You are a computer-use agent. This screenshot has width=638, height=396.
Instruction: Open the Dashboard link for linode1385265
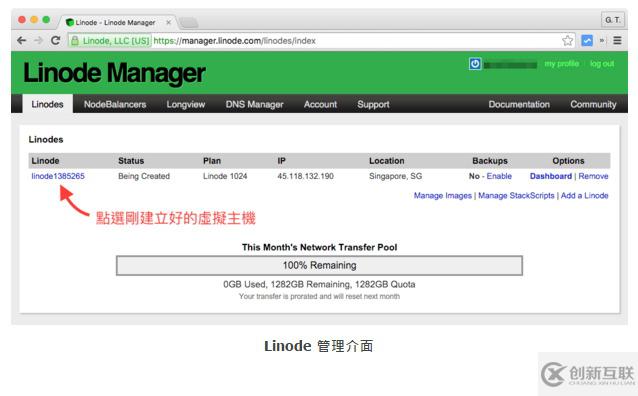(x=551, y=176)
